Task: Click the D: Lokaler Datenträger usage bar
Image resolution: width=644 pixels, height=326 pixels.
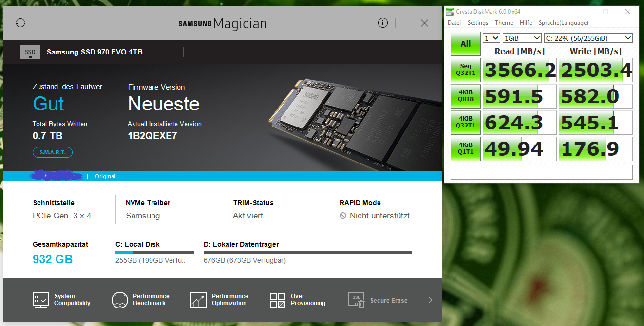Action: (308, 252)
